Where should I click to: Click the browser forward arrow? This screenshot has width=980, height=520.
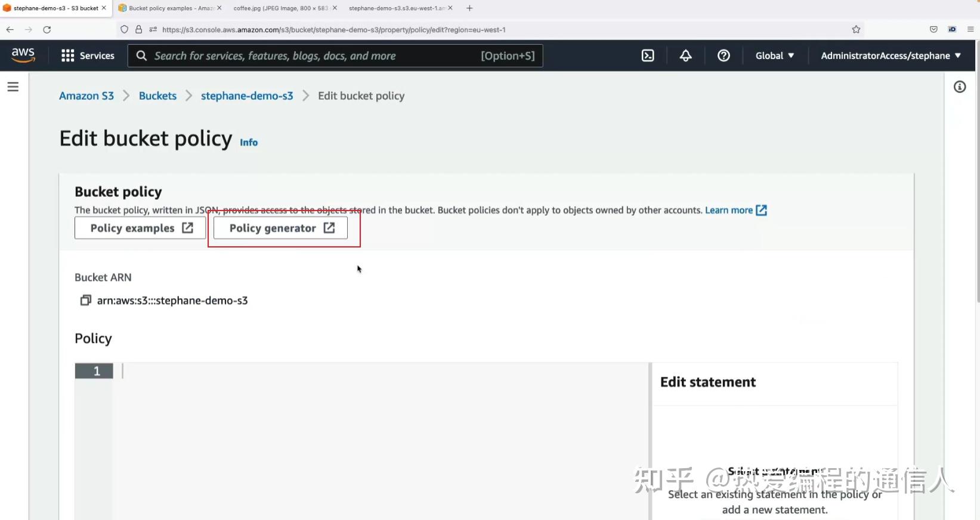[28, 29]
